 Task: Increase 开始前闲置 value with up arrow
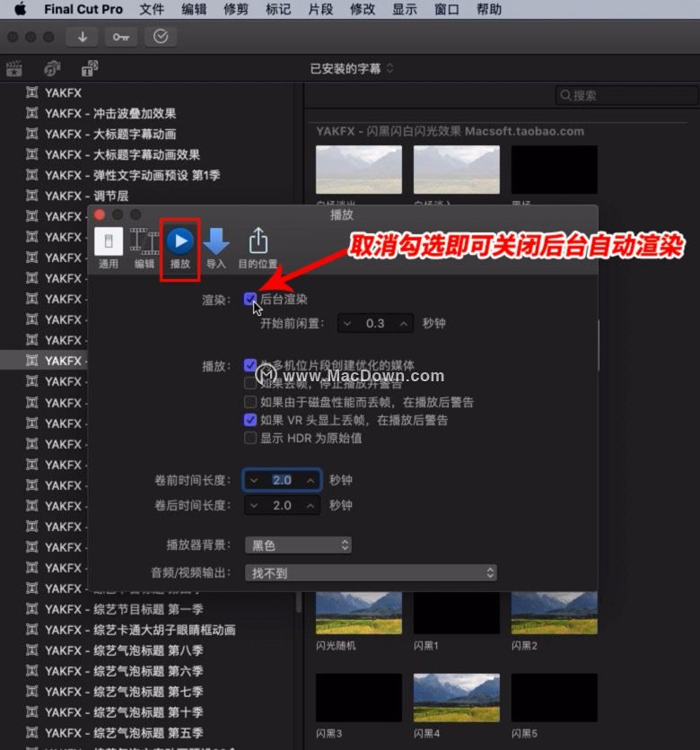[x=404, y=324]
